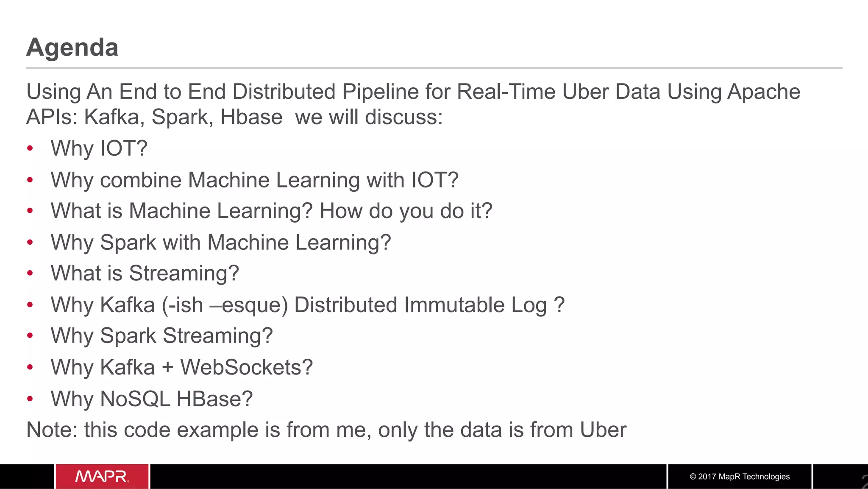Click the MapR logo in footer
868x489 pixels.
point(102,476)
